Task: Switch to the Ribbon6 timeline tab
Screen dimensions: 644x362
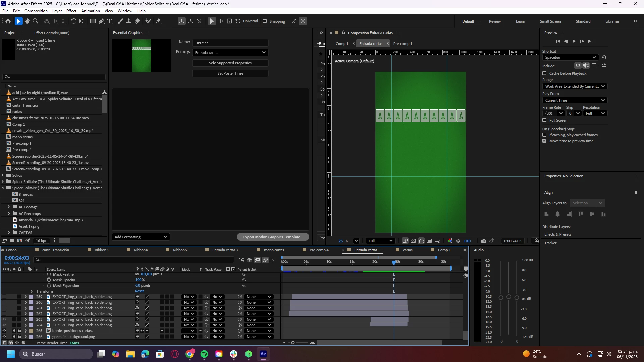Action: [x=180, y=250]
